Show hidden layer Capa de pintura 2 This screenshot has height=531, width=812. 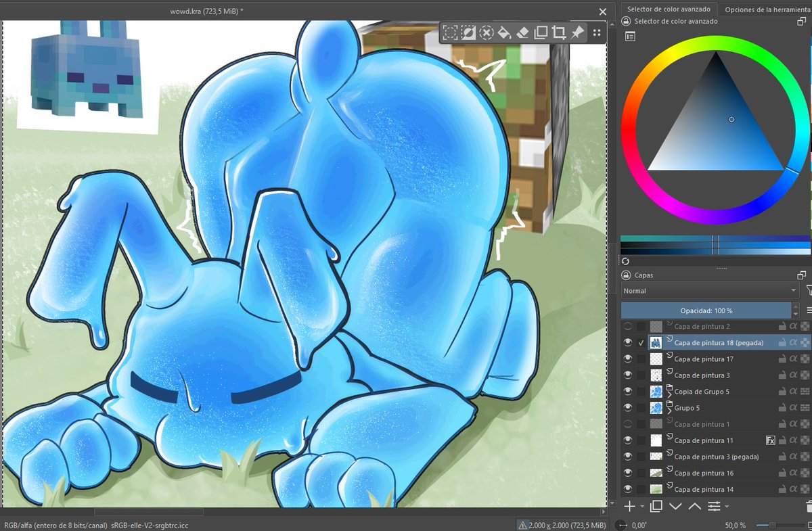[628, 326]
